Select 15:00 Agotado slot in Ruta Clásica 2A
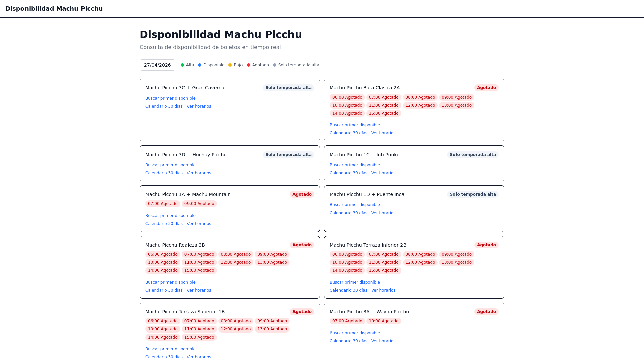This screenshot has width=644, height=362. pos(384,113)
